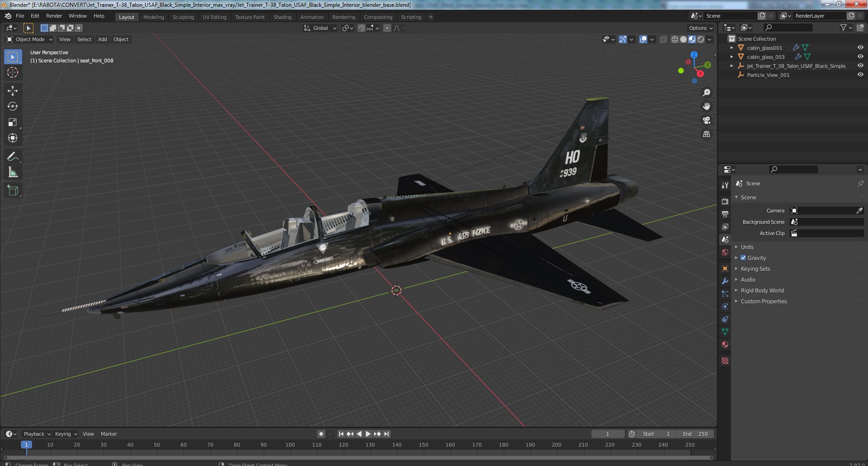Expand cabin_glass_003 tree item
868x466 pixels.
coord(732,56)
